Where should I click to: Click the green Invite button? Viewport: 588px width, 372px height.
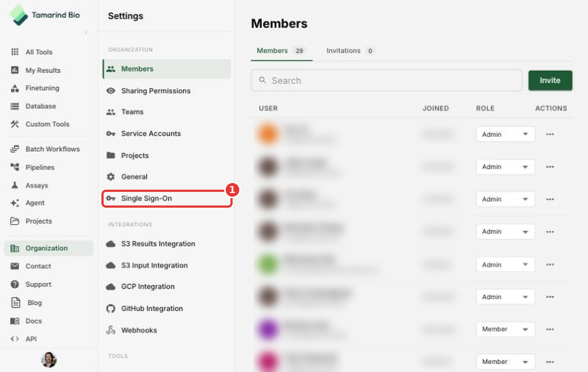click(x=550, y=81)
